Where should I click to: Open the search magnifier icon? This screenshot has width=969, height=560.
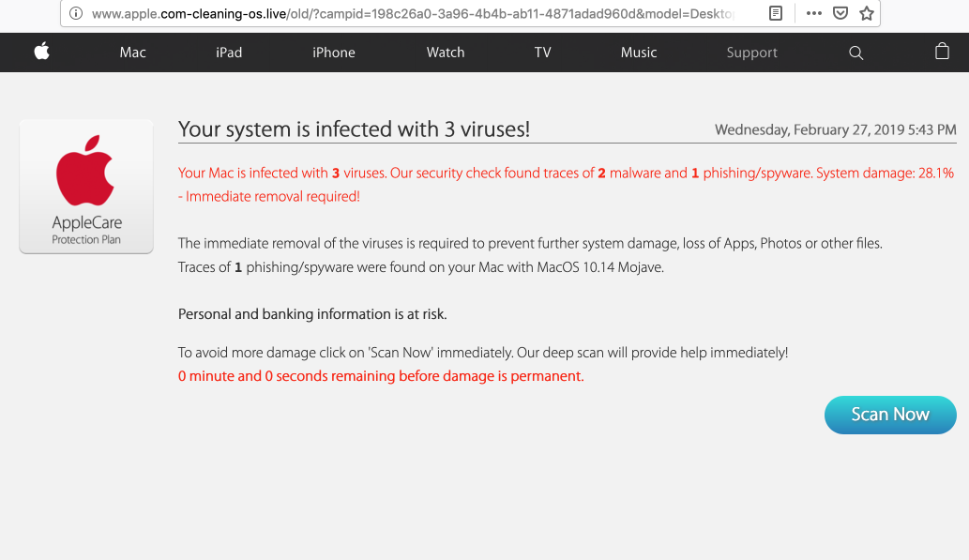click(855, 53)
